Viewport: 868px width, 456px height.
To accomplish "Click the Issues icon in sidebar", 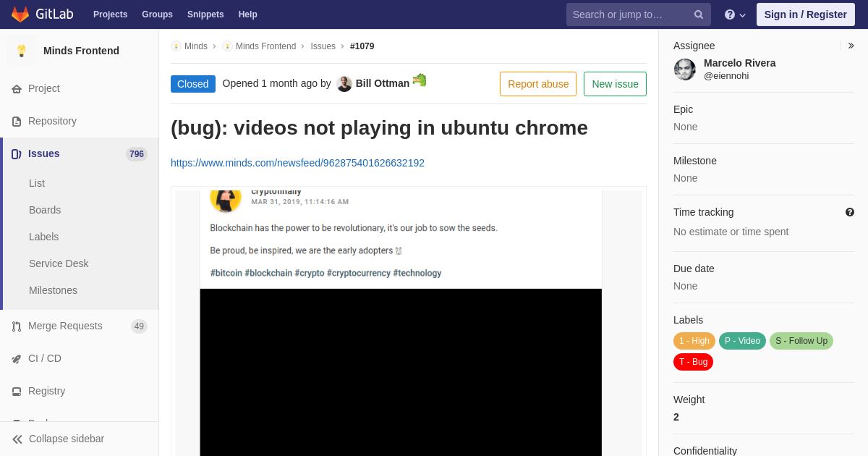I will (x=17, y=154).
